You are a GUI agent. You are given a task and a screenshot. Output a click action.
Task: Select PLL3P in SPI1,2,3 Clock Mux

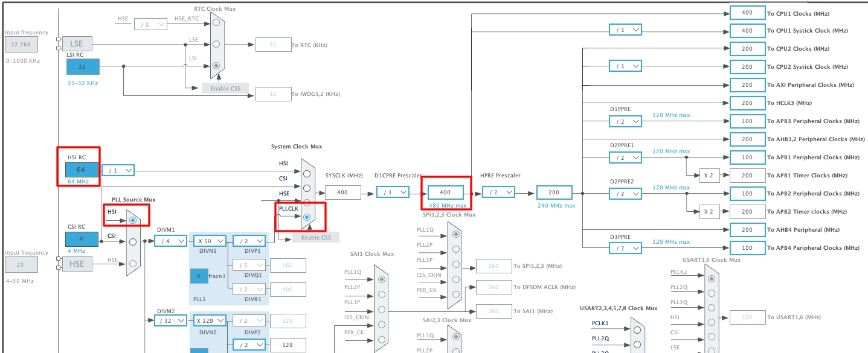[455, 264]
